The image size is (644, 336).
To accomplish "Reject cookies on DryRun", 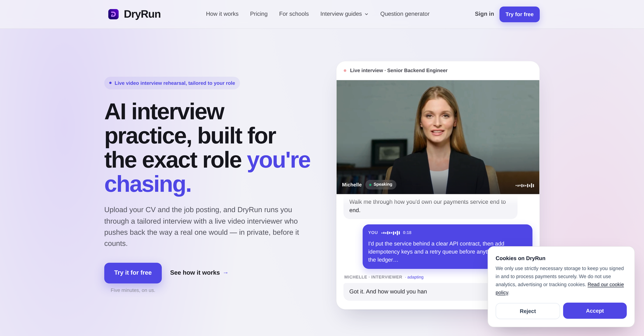I will (528, 311).
